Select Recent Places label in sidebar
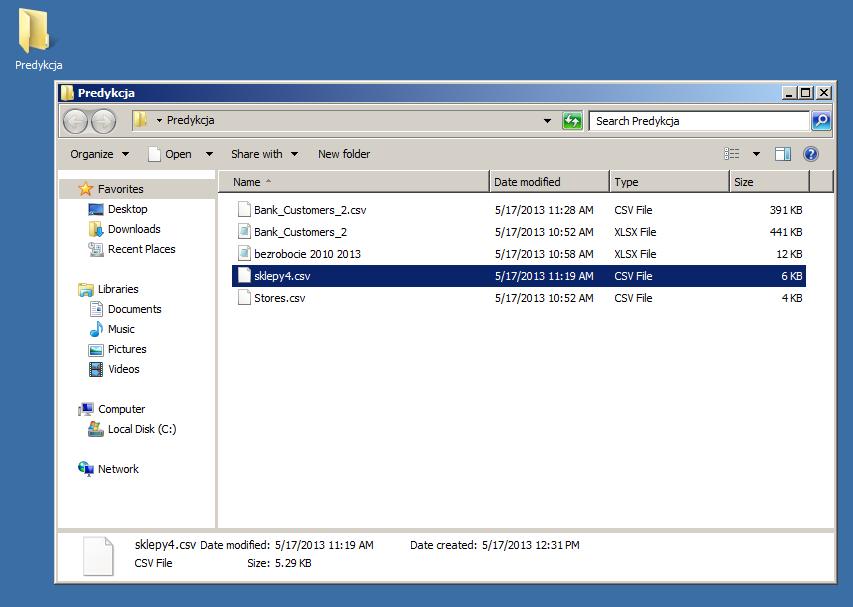Screen dimensions: 853x607 (142, 249)
